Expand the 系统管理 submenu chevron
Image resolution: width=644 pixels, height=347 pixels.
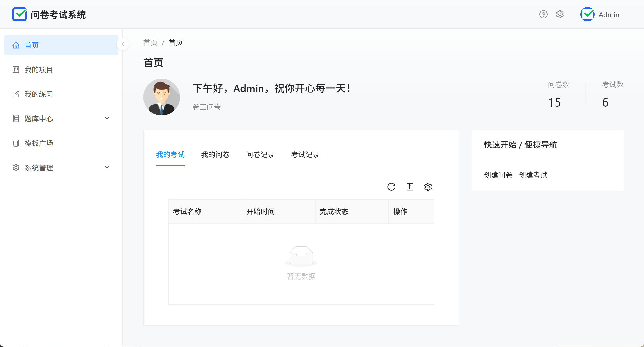[107, 167]
